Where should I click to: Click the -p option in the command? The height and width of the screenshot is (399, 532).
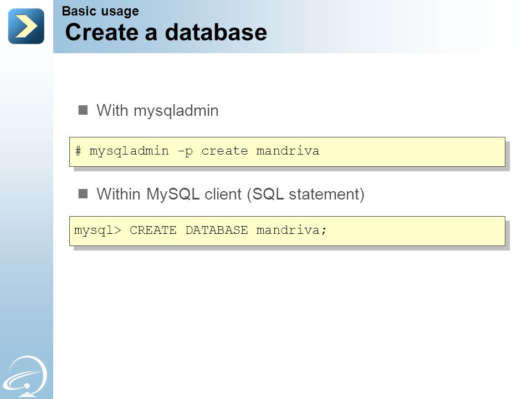click(x=185, y=152)
